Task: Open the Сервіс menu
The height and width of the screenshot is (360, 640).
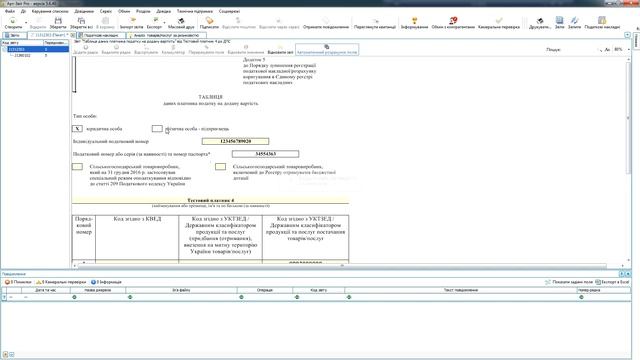Action: (106, 11)
